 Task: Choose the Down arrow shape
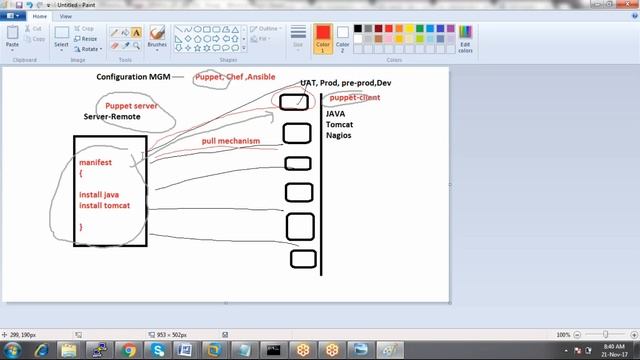[178, 48]
